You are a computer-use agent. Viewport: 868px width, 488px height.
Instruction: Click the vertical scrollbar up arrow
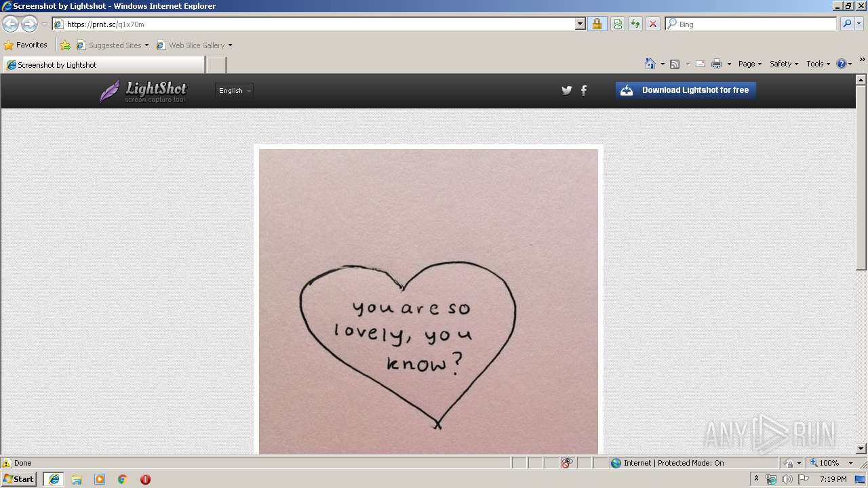click(861, 79)
